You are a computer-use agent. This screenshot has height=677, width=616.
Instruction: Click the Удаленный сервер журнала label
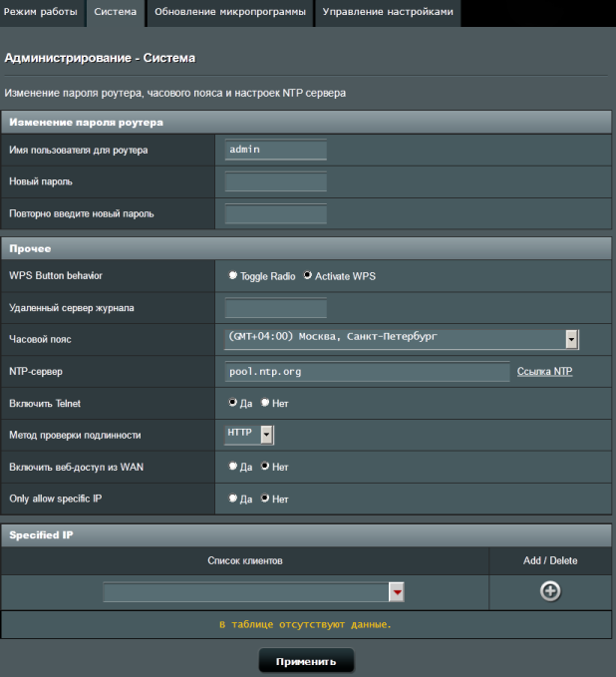point(72,308)
